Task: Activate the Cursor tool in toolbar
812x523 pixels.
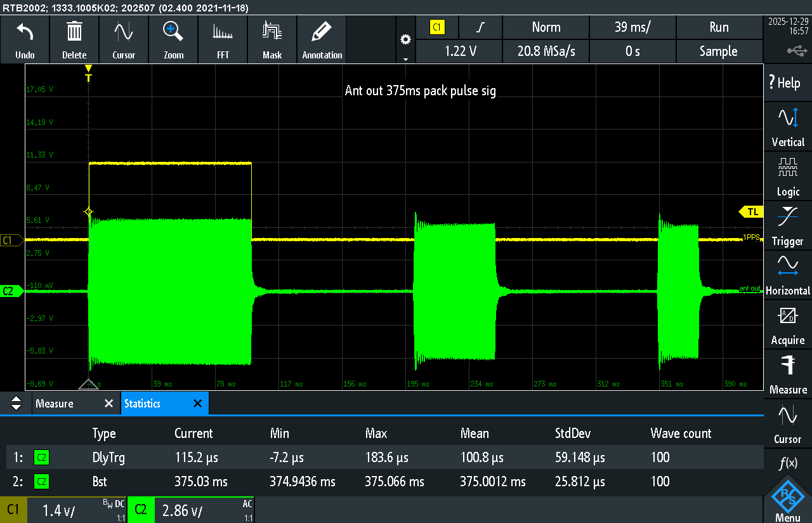Action: pos(124,32)
